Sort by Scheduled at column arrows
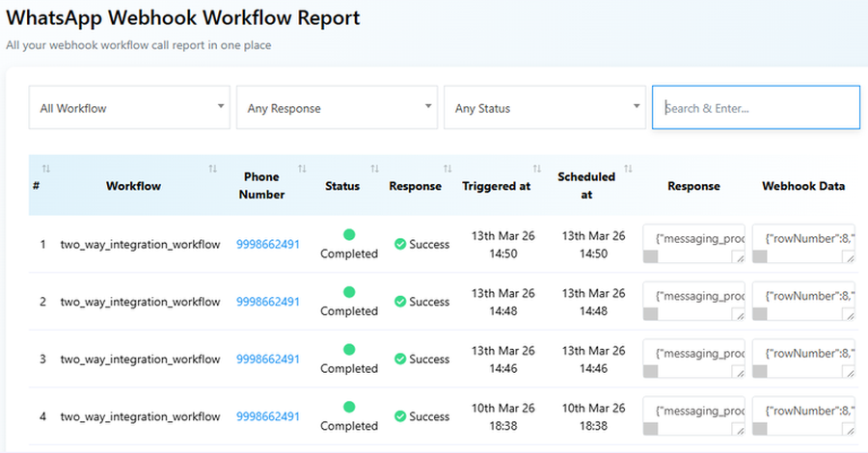868x453 pixels. pyautogui.click(x=629, y=169)
